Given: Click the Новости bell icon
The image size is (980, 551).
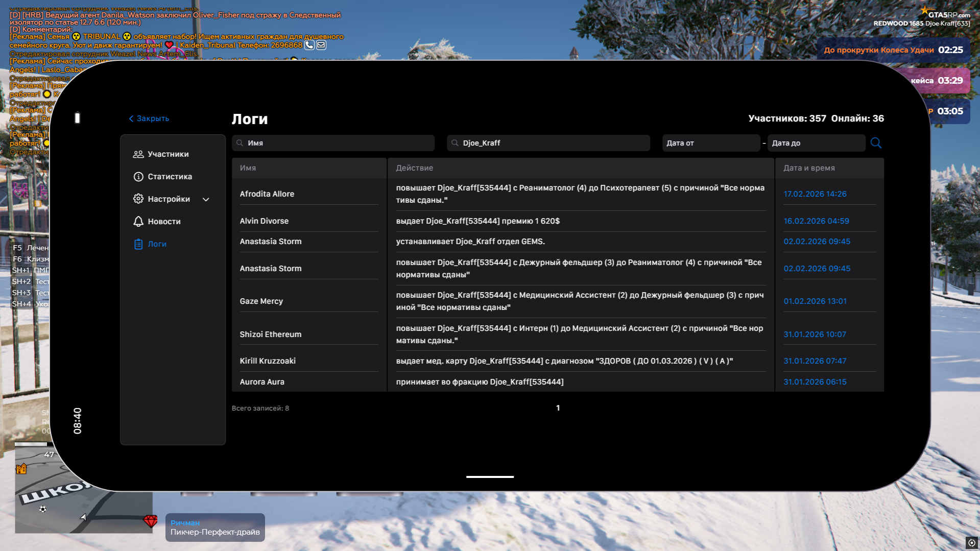Looking at the screenshot, I should point(138,222).
